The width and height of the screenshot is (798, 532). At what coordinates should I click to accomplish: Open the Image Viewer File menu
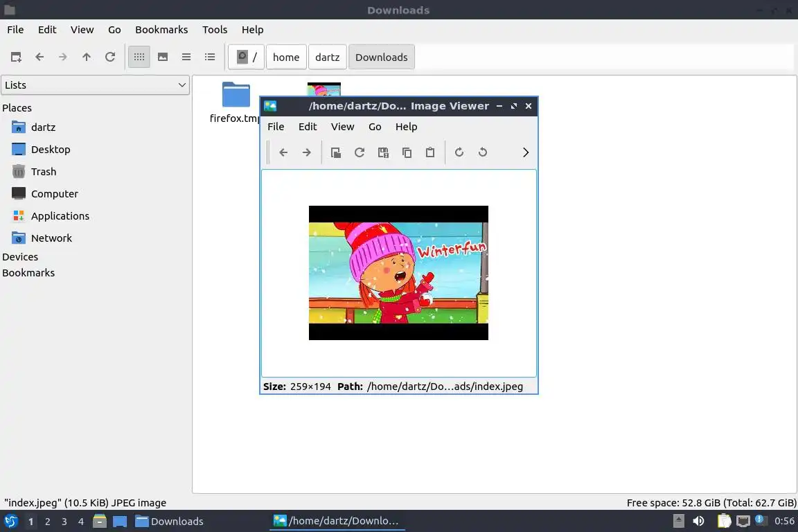tap(276, 127)
